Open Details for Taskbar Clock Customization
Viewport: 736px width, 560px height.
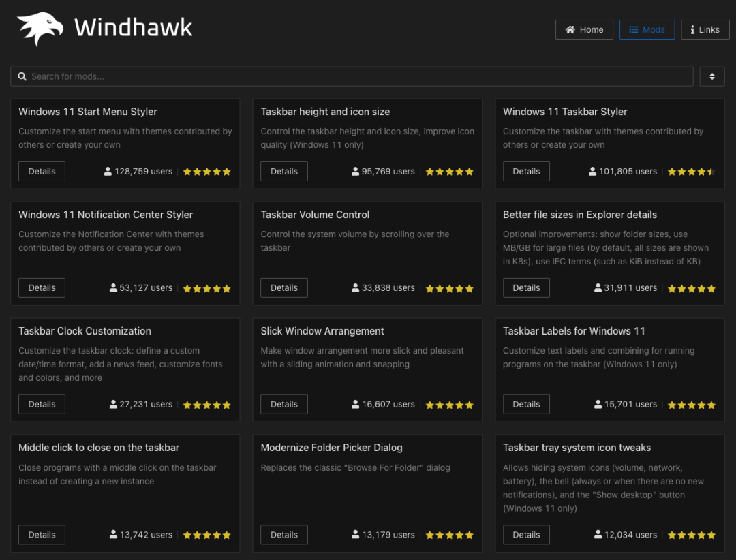(42, 404)
